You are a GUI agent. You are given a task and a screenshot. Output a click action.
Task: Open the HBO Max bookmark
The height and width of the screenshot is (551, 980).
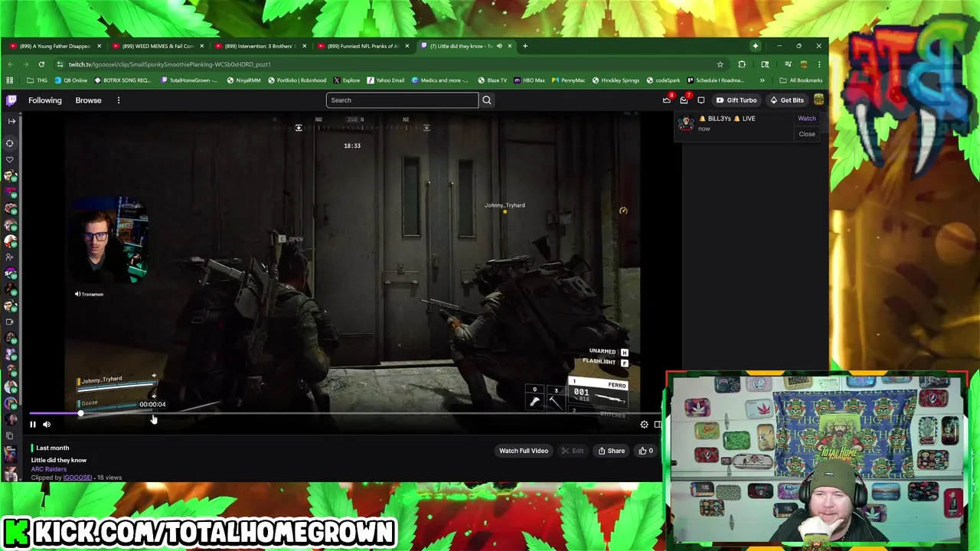click(x=529, y=80)
